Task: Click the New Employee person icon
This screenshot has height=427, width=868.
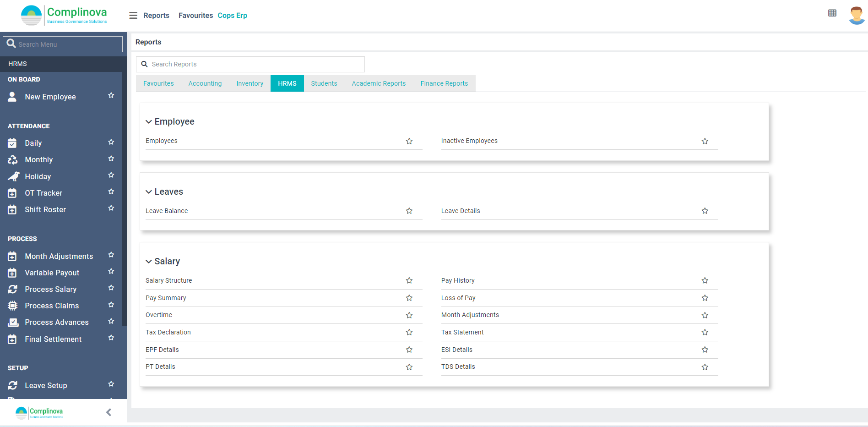Action: 12,97
